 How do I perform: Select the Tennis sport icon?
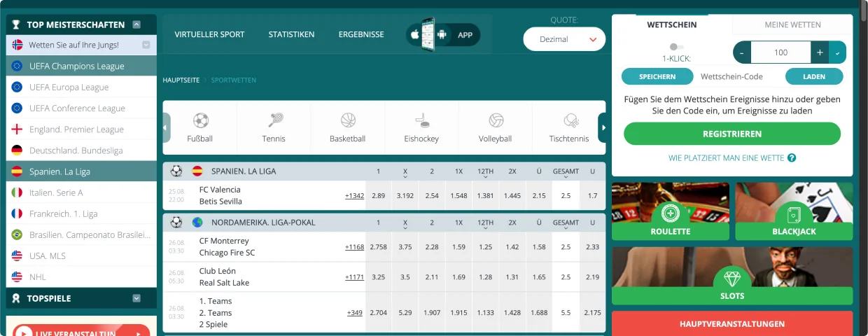click(274, 120)
